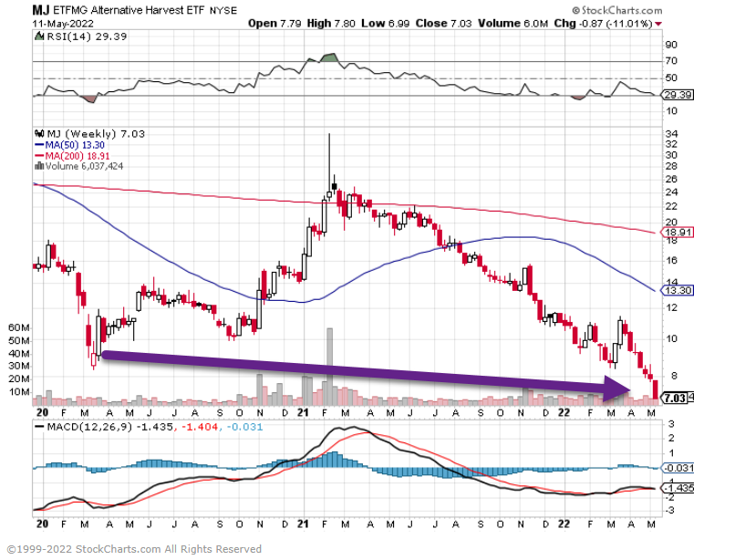The image size is (745, 560).
Task: Click the Volume 6.0M header value
Action: 512,24
